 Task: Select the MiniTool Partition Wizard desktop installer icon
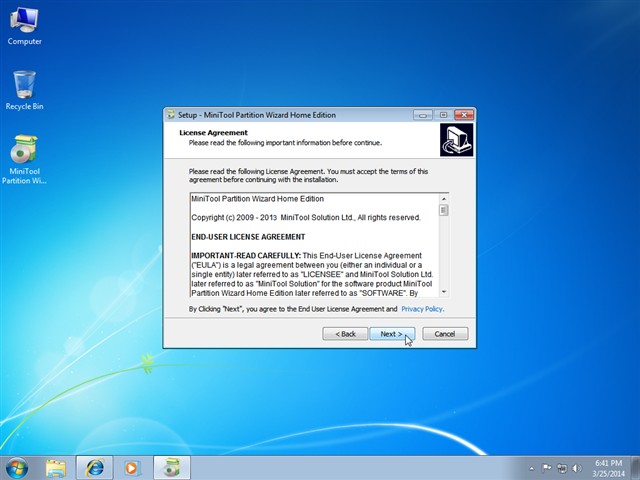[24, 159]
